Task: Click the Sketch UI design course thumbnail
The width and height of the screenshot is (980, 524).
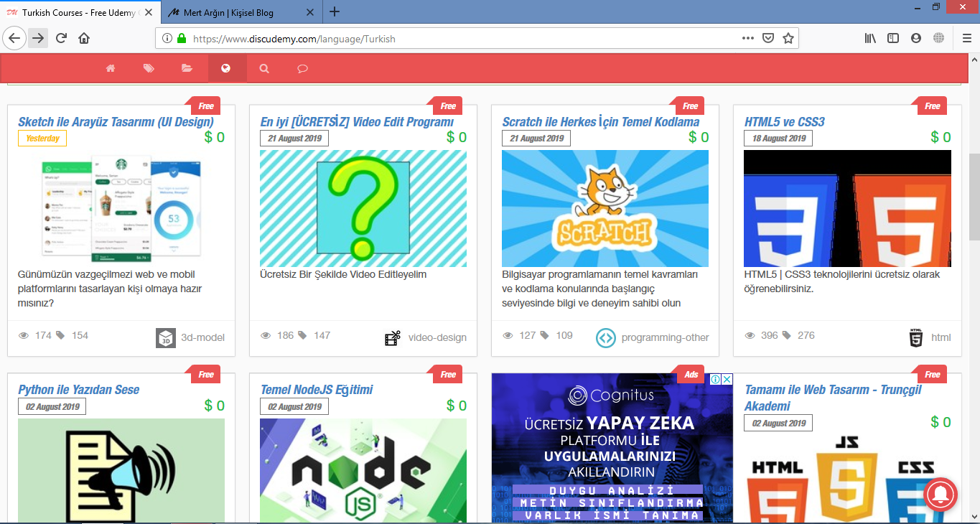Action: [121, 208]
